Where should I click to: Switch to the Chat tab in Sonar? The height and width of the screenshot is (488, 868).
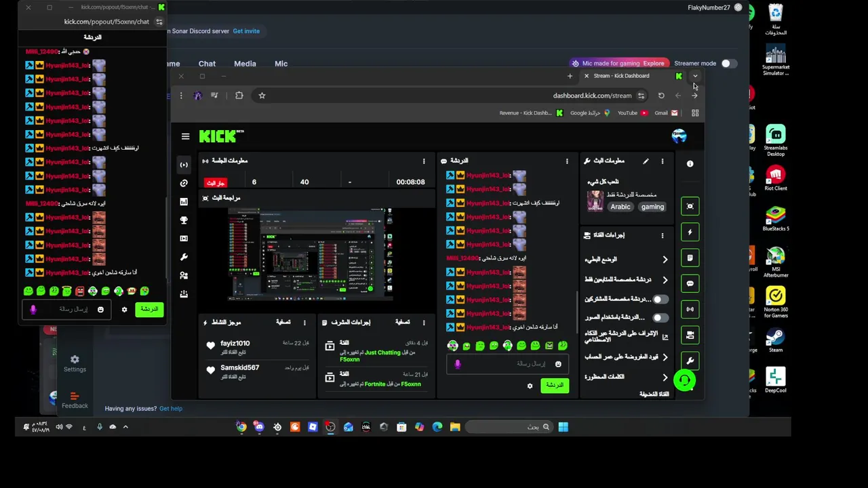pyautogui.click(x=207, y=64)
